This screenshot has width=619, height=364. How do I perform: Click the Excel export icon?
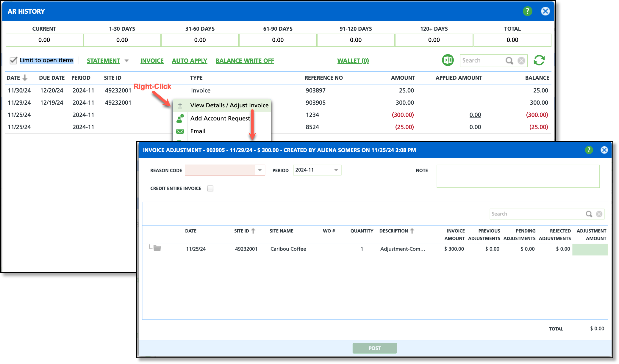coord(448,60)
